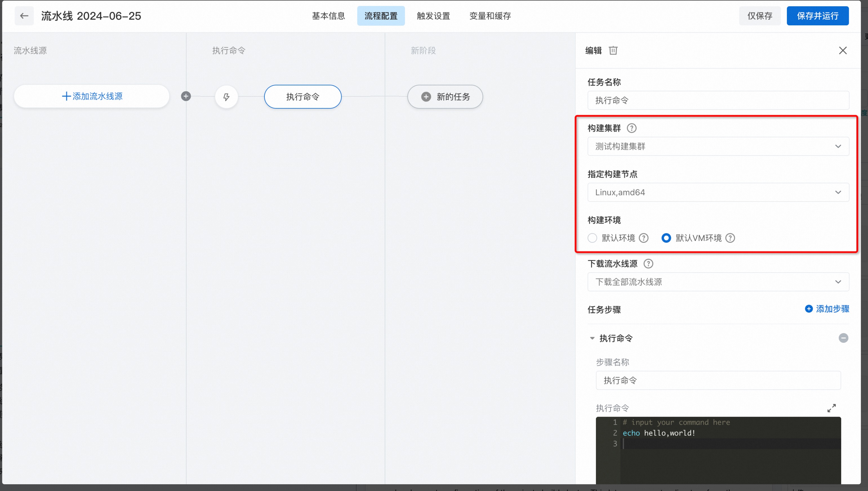Open the Linux,amd64 build node dropdown
The height and width of the screenshot is (491, 868).
click(x=718, y=192)
